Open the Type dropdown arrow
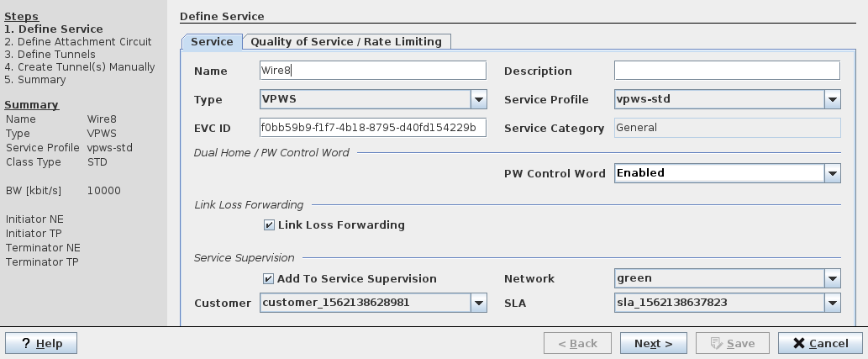868x359 pixels. coord(478,100)
